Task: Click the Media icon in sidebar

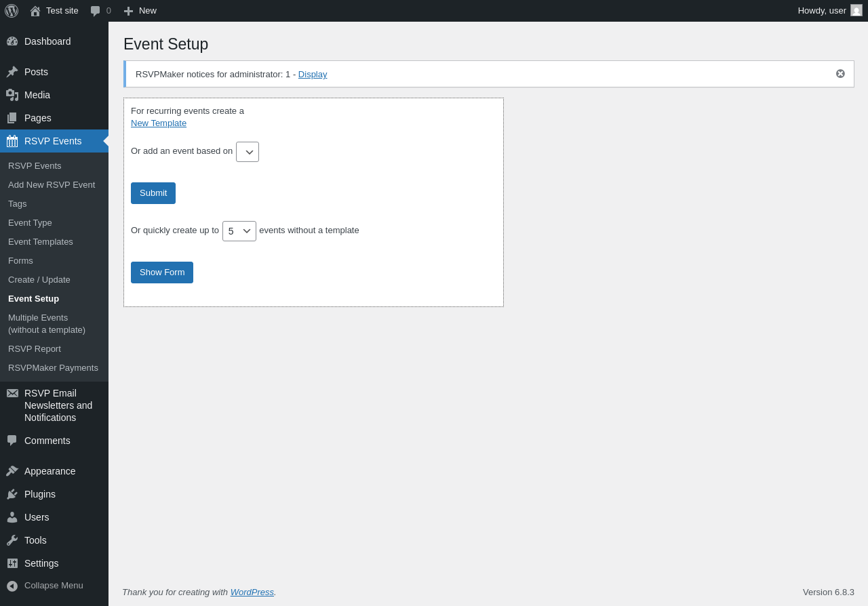Action: click(12, 95)
